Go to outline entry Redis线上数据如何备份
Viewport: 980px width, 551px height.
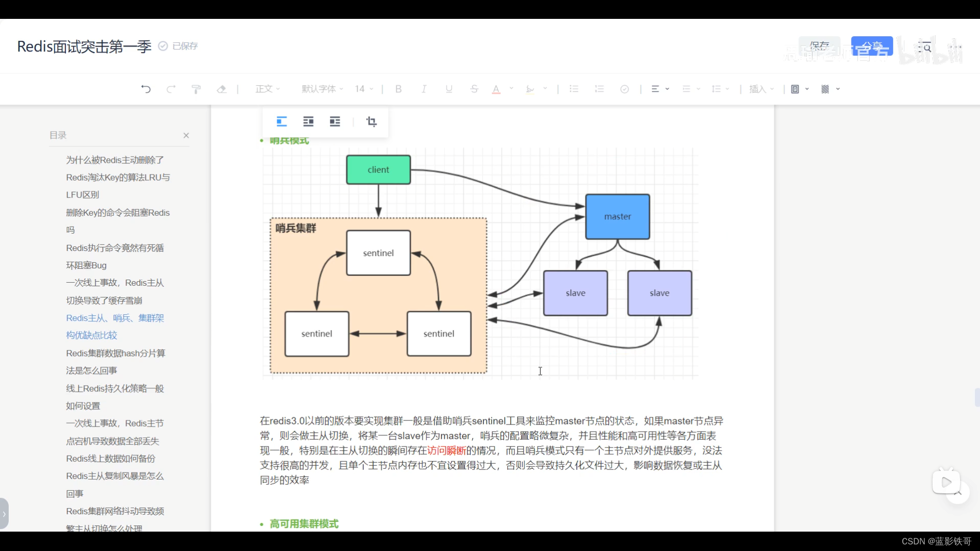111,459
